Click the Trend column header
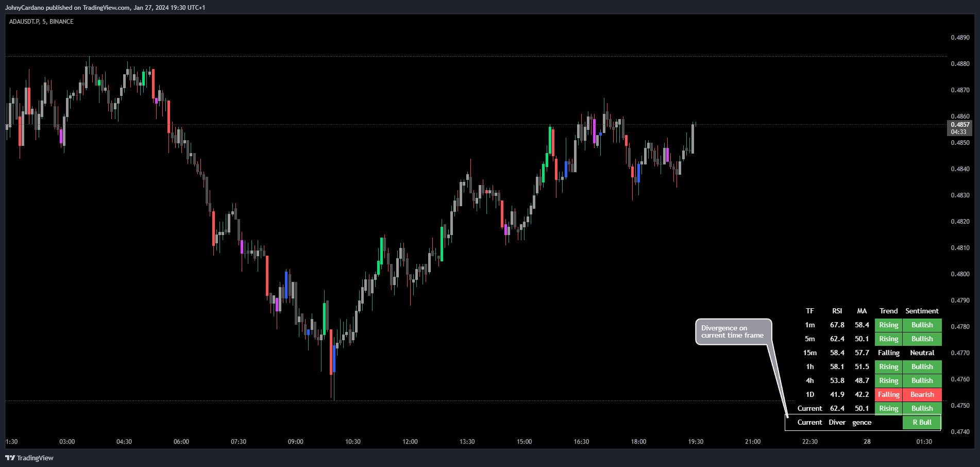The image size is (980, 467). click(888, 311)
